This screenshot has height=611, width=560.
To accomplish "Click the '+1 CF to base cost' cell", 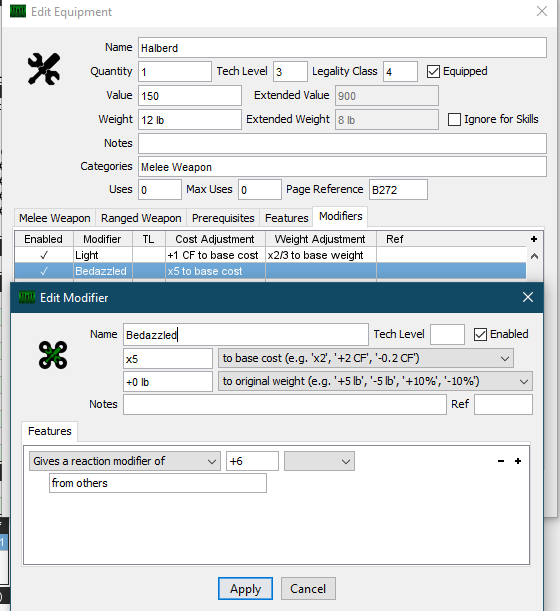I will click(213, 255).
